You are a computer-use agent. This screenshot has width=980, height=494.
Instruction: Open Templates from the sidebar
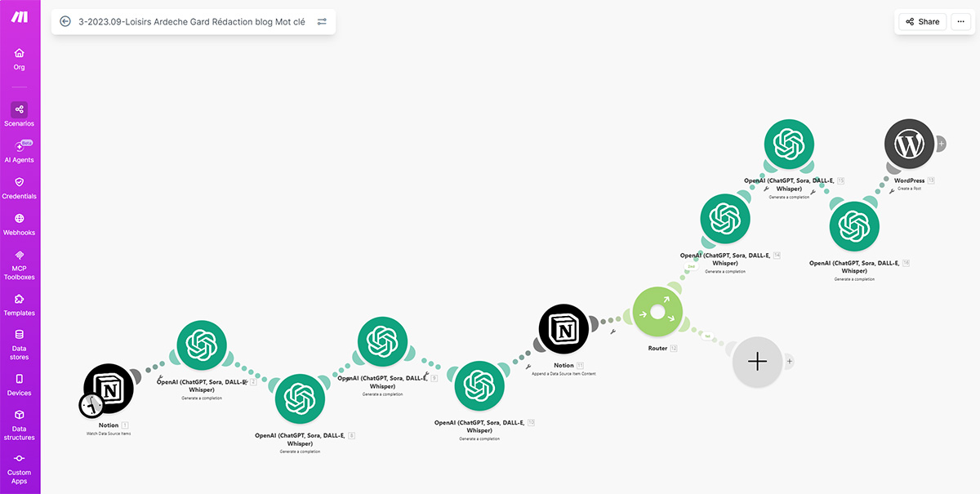(19, 305)
